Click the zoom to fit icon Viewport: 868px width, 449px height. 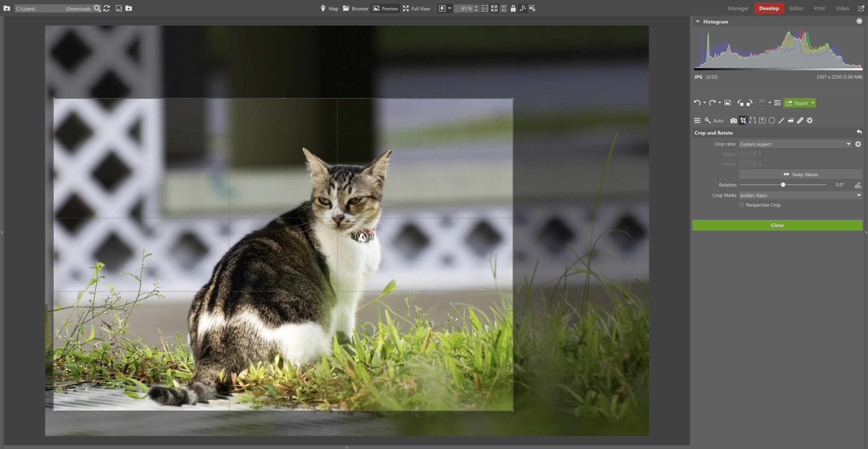[494, 8]
